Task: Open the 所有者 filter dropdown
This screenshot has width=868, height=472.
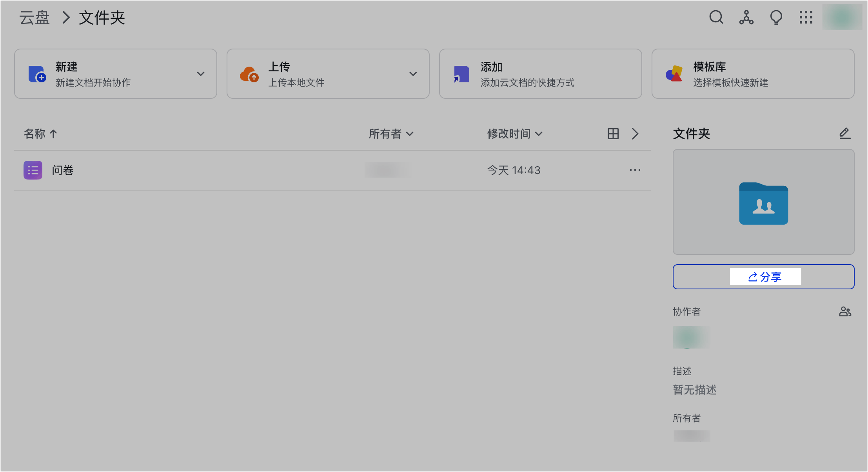Action: click(391, 134)
